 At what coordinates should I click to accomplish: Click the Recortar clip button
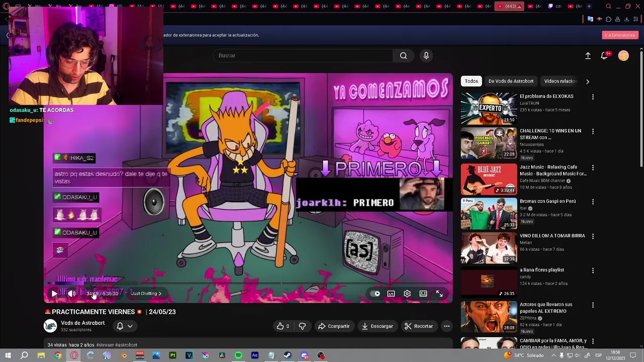[419, 326]
